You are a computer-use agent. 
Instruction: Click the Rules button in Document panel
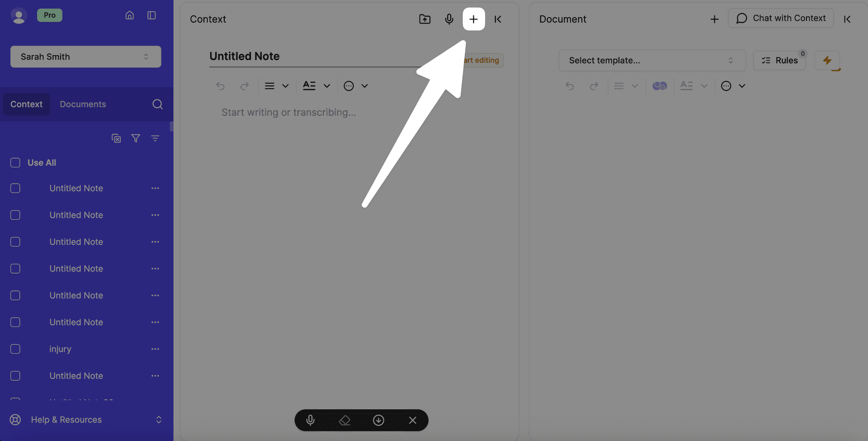tap(779, 60)
